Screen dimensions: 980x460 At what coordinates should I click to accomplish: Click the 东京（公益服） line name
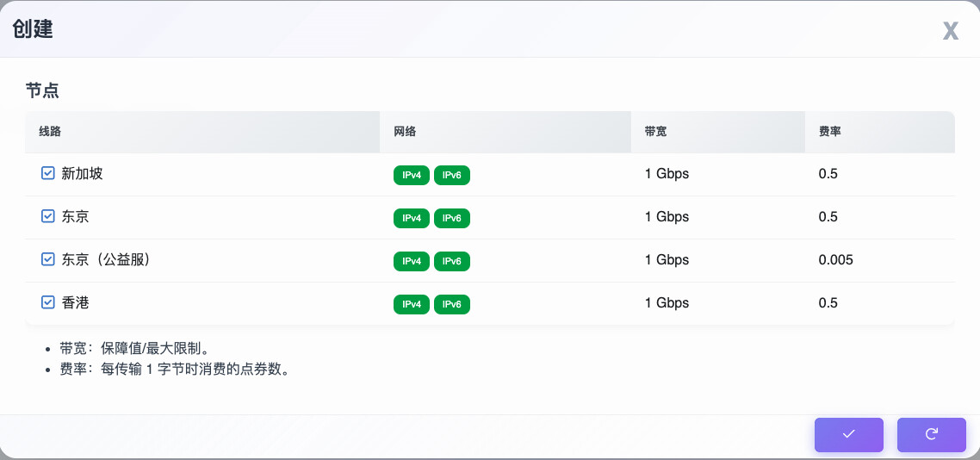[106, 260]
